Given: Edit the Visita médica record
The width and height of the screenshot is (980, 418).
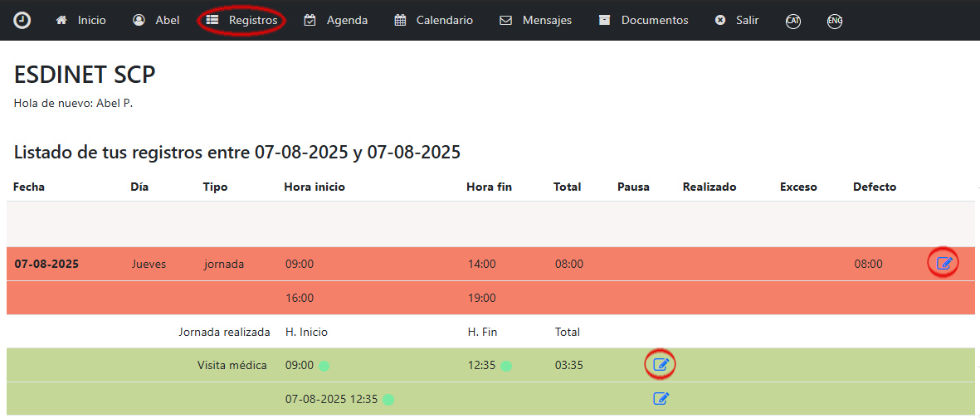Looking at the screenshot, I should [x=661, y=365].
